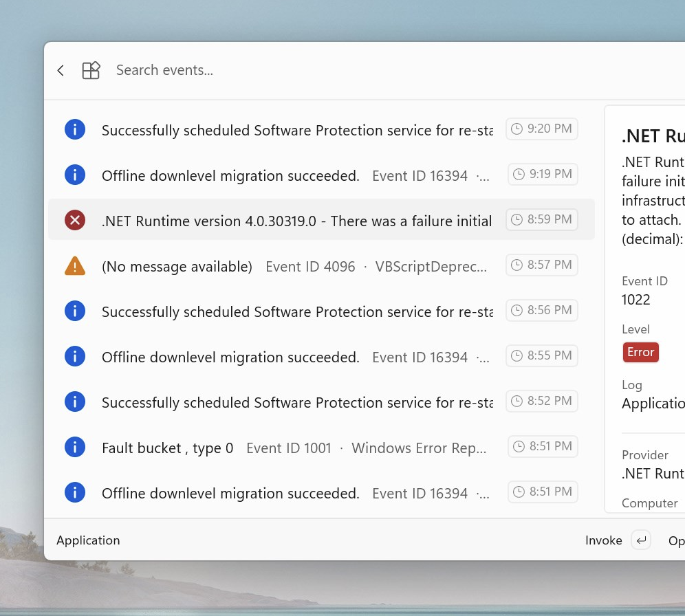Focus the Search events field
Screen dimensions: 685x616
click(164, 70)
